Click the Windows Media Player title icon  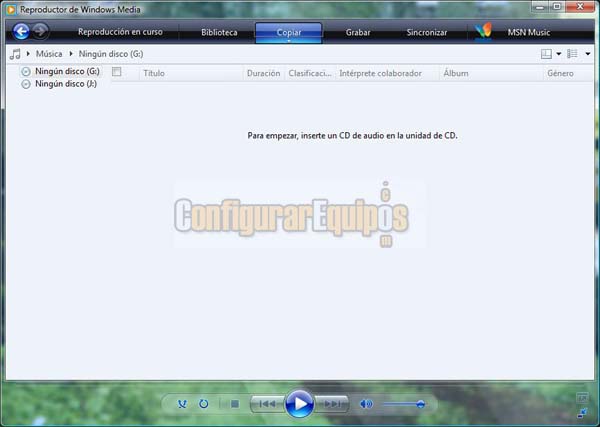pos(11,9)
